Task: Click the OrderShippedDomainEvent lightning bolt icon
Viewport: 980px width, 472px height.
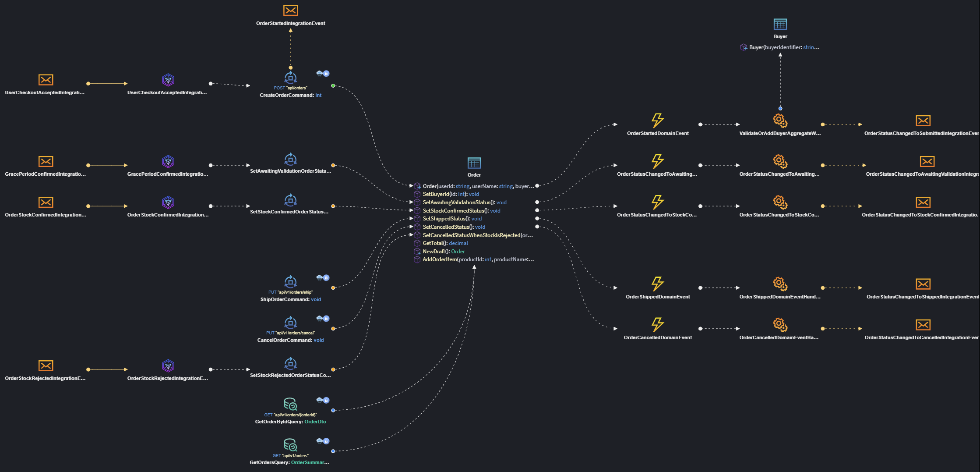Action: (x=657, y=284)
